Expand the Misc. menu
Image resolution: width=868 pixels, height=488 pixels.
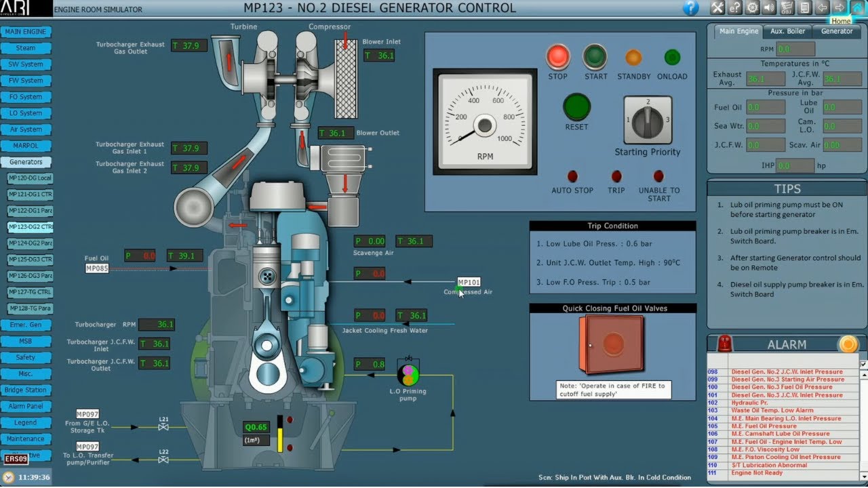pos(26,373)
